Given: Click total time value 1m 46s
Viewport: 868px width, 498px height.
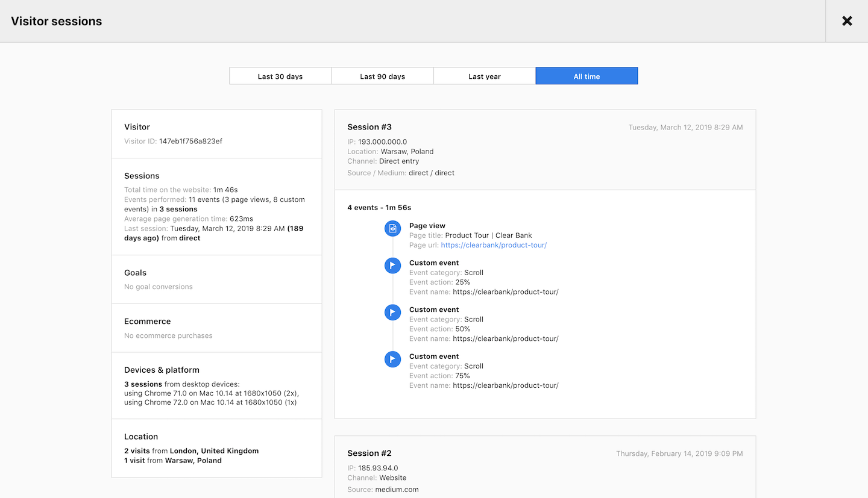Looking at the screenshot, I should click(x=225, y=190).
